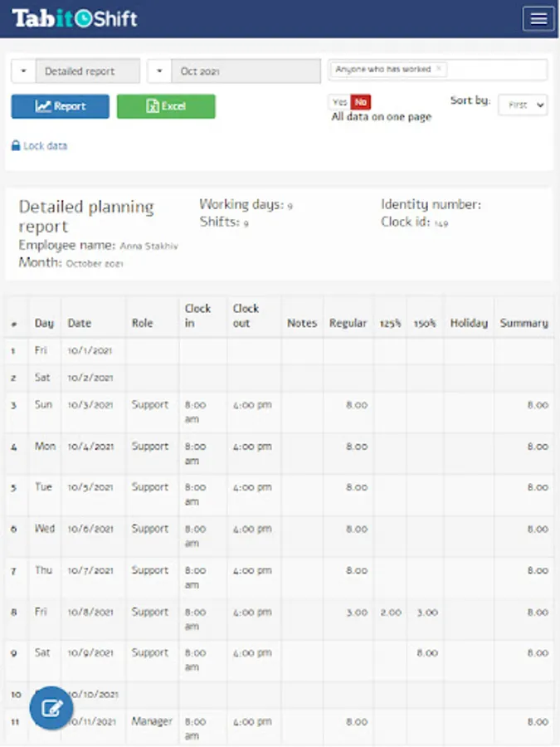
Task: Click the floating edit pencil button
Action: (x=51, y=708)
